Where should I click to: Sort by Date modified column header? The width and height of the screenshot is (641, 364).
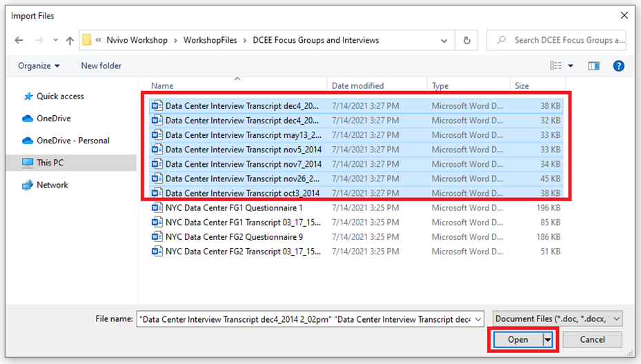[357, 85]
